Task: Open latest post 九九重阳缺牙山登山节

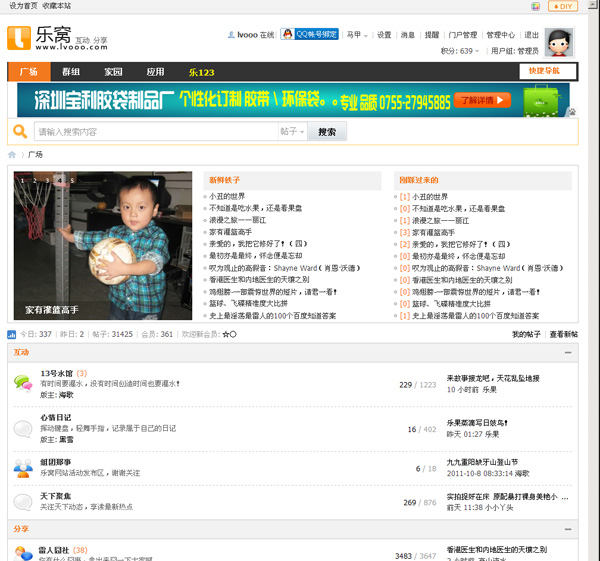Action: 483,462
